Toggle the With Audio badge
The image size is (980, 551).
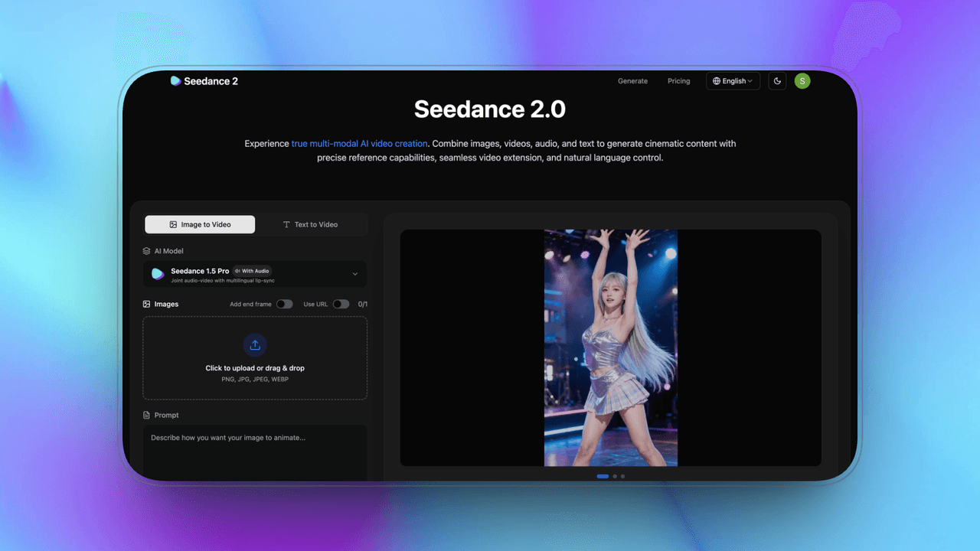tap(251, 270)
